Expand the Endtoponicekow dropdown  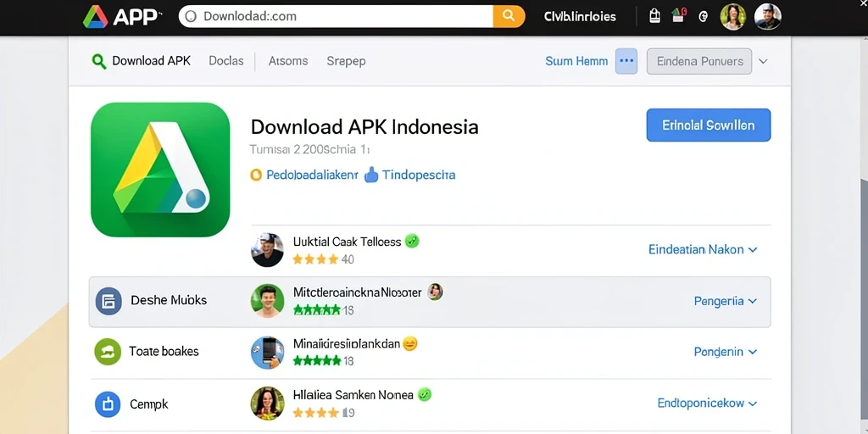[x=708, y=403]
